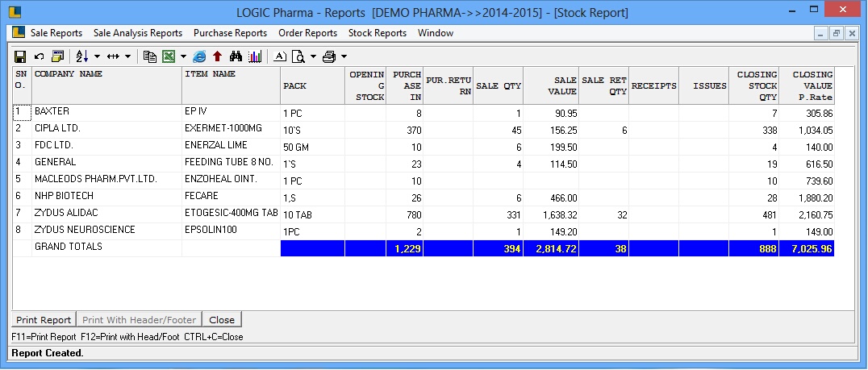Image resolution: width=868 pixels, height=370 pixels.
Task: Click the window layout icon after undo
Action: coord(57,56)
